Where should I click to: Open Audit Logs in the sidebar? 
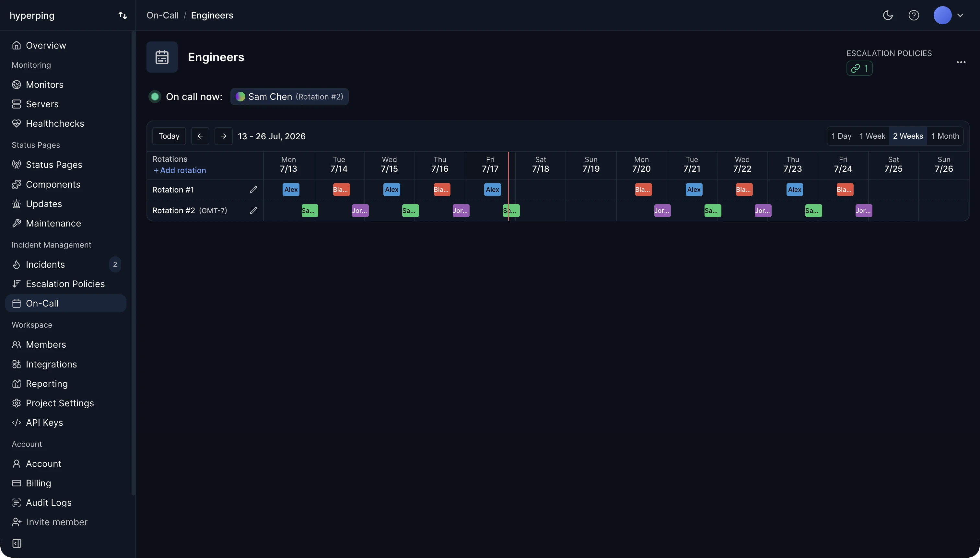click(x=66, y=503)
